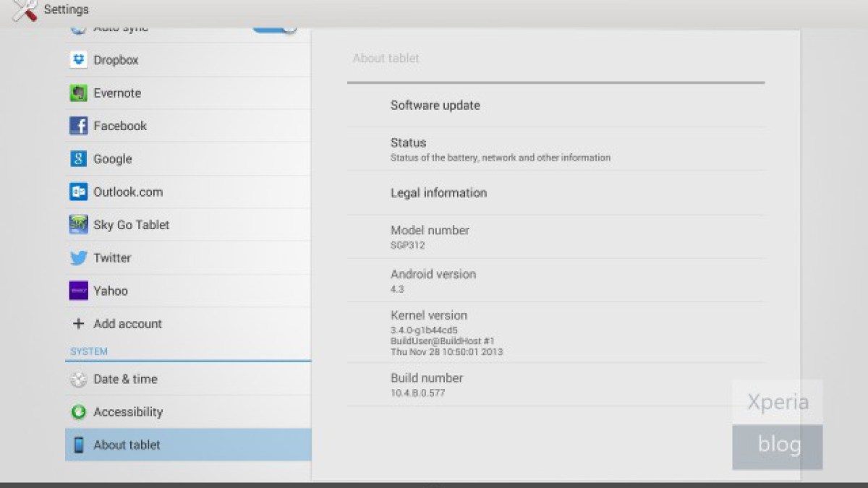This screenshot has height=488, width=868.
Task: Add a new account with plus
Action: 78,324
